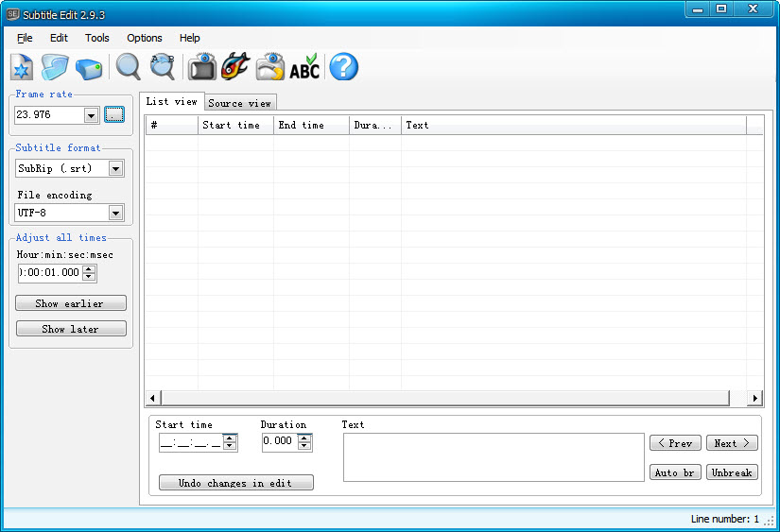Click the Next button

click(732, 443)
